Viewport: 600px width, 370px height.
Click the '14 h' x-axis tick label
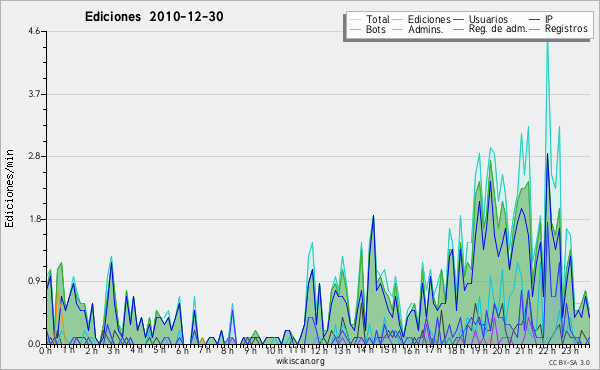(365, 351)
